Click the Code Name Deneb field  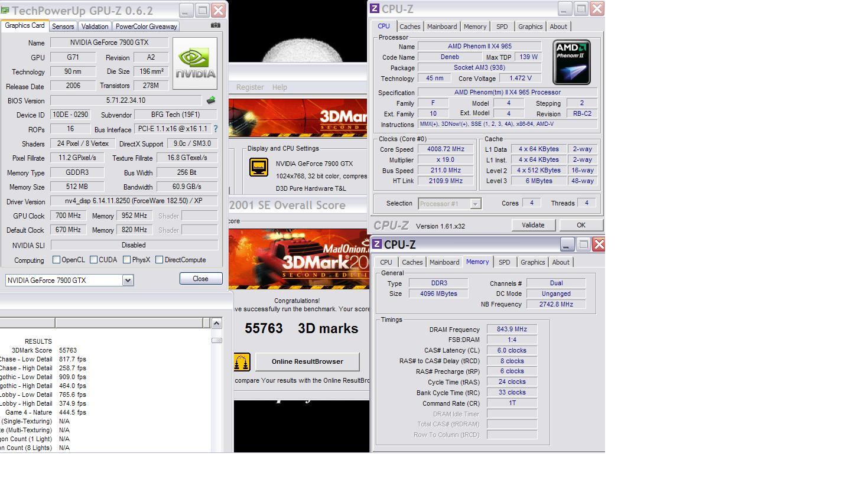[450, 57]
